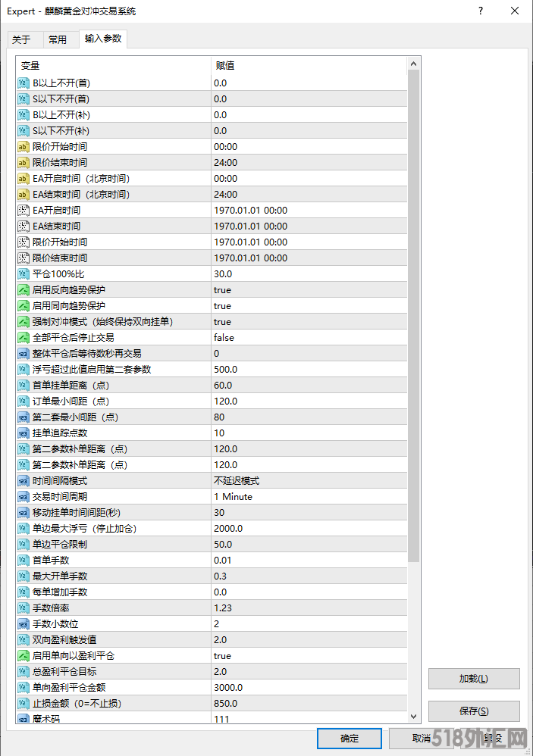Screen dimensions: 533x756
Task: Click the integer icon beside 挂单追踪点数
Action: tap(24, 433)
